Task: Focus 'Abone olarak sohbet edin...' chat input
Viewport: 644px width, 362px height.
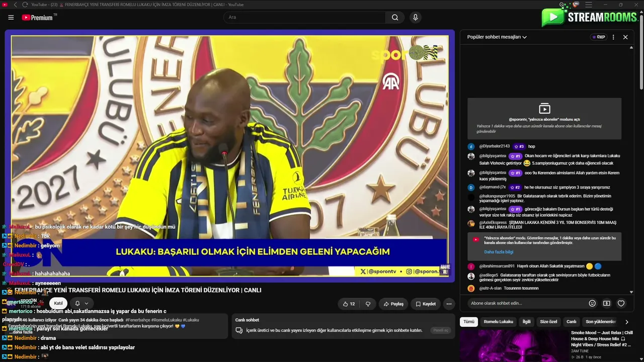Action: tap(527, 303)
